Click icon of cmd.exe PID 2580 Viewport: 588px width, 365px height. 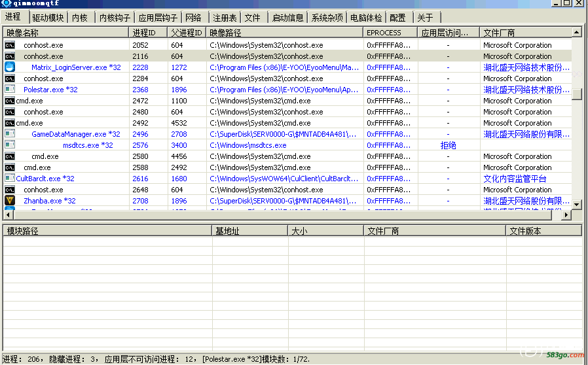pos(10,156)
